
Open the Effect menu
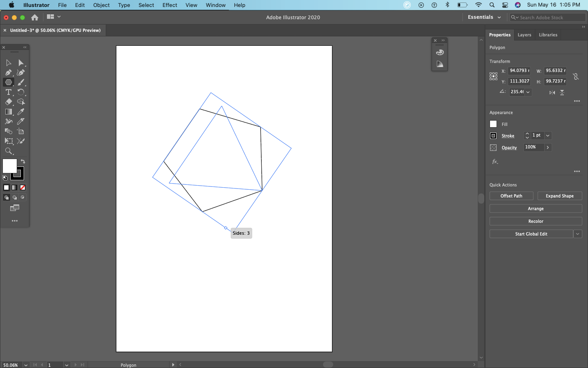[169, 5]
